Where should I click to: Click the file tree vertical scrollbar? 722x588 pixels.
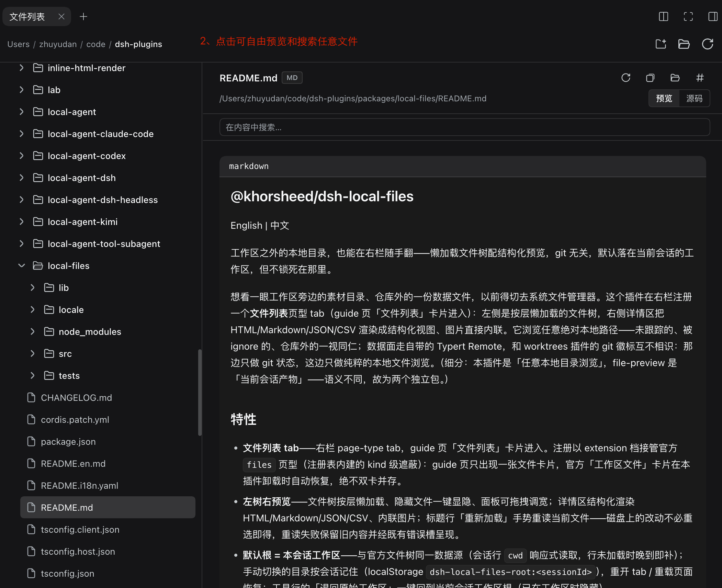tap(200, 393)
